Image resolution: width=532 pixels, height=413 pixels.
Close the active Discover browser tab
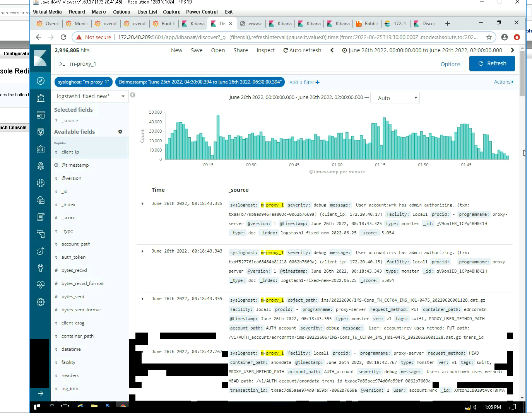click(x=231, y=24)
